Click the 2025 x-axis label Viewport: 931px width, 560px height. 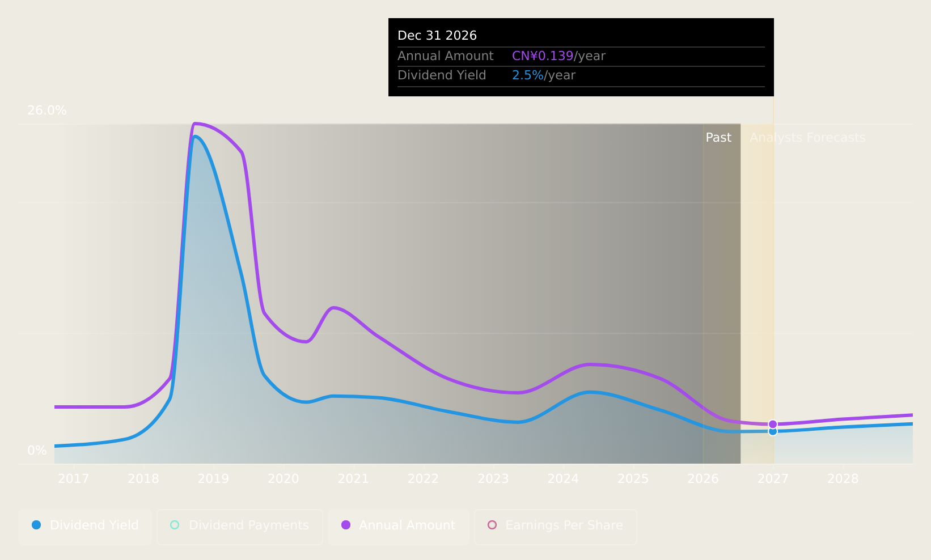tap(633, 479)
